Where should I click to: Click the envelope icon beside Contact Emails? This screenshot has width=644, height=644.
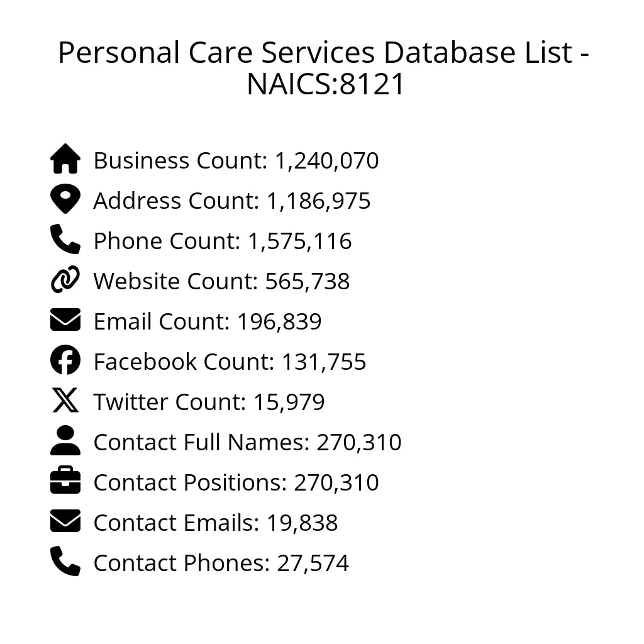[65, 521]
